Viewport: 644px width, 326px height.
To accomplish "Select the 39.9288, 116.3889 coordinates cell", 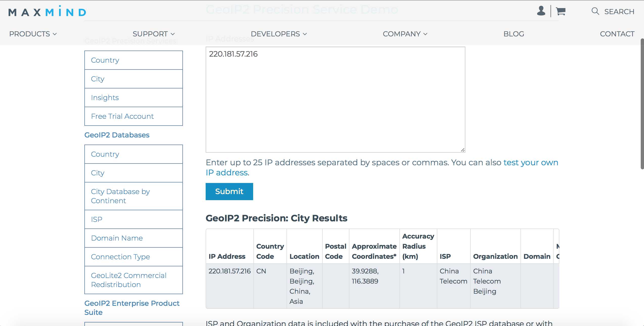I will point(374,286).
